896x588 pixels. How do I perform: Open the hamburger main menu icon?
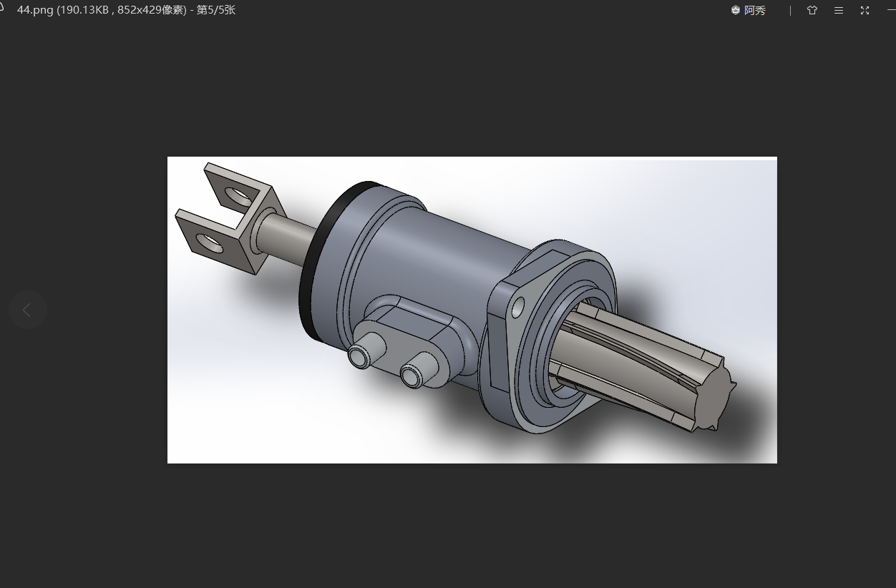[x=838, y=10]
